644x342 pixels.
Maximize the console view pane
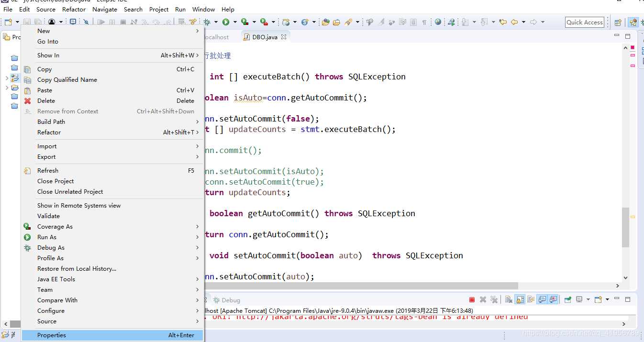[x=628, y=299]
